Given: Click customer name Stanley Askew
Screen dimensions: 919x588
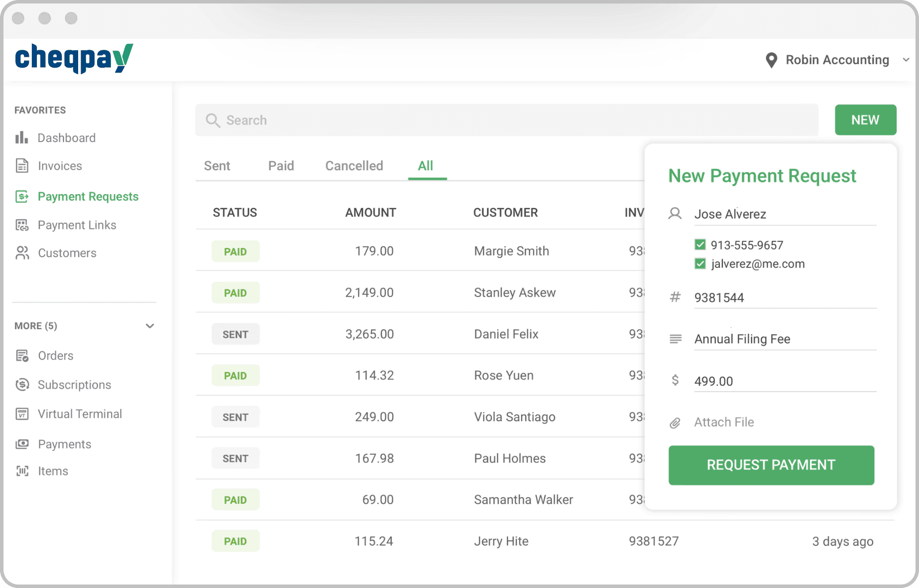Looking at the screenshot, I should (515, 293).
